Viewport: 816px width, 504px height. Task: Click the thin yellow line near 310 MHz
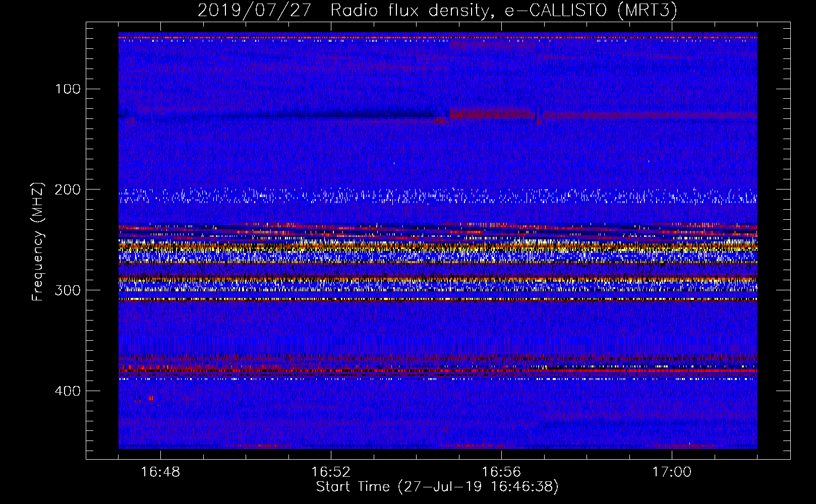pos(438,299)
